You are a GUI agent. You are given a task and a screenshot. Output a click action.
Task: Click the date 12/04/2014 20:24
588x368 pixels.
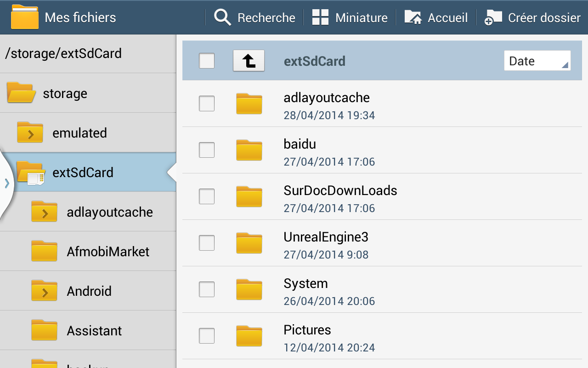tap(329, 348)
